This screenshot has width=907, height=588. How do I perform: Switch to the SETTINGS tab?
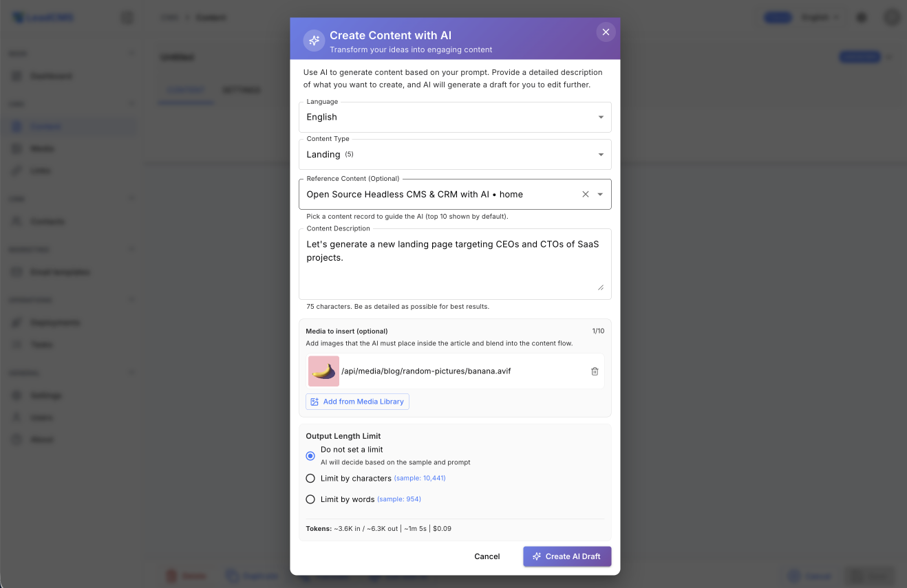tap(242, 89)
